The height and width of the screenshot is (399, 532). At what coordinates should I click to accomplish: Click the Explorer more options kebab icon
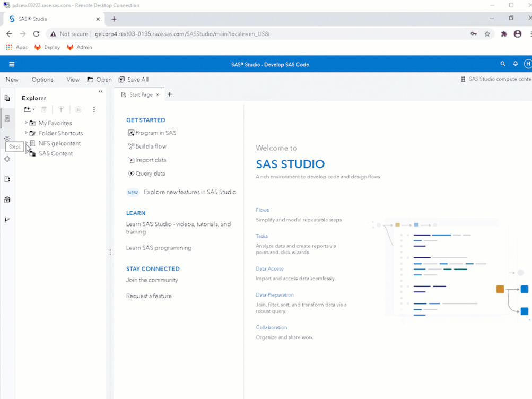point(94,109)
